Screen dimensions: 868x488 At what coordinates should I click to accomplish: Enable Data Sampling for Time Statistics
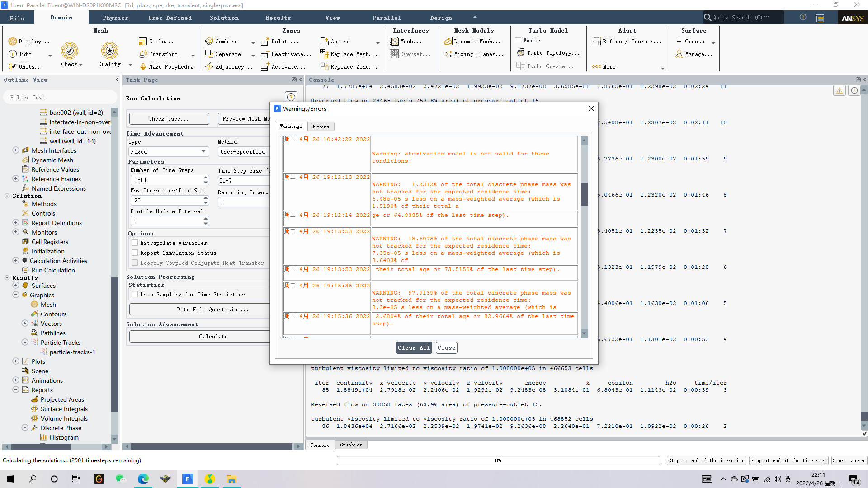135,295
